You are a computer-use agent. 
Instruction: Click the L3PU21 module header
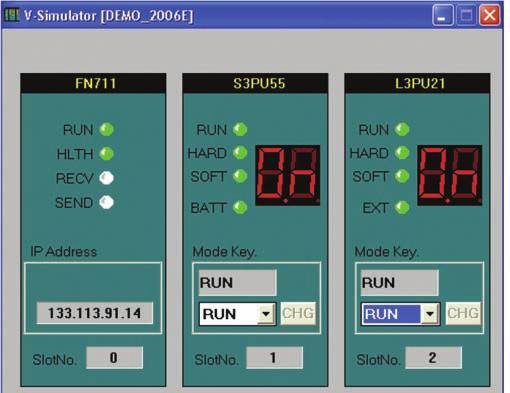pyautogui.click(x=417, y=83)
